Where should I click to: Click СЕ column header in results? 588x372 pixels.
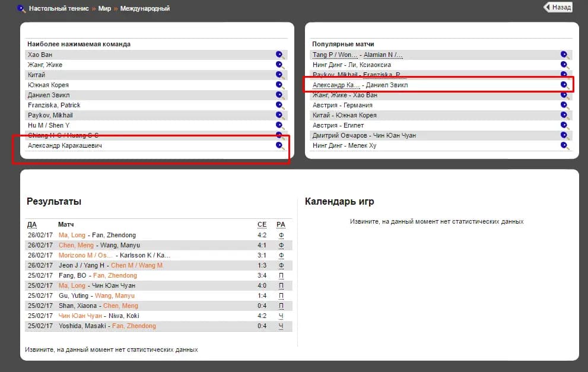pos(262,225)
